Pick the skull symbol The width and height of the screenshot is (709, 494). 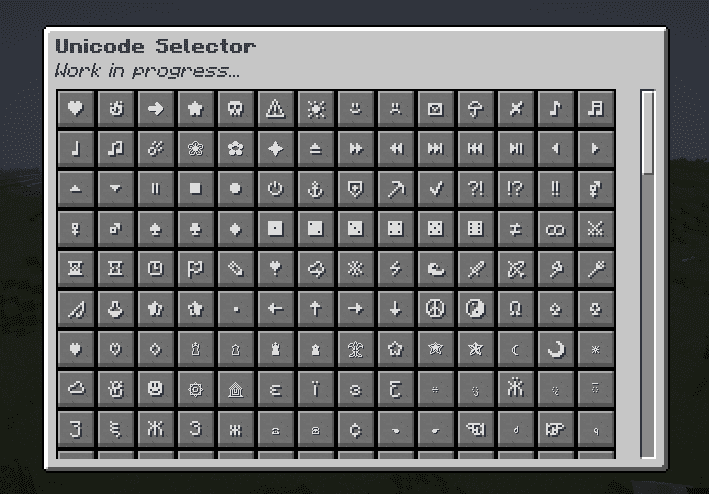point(235,108)
